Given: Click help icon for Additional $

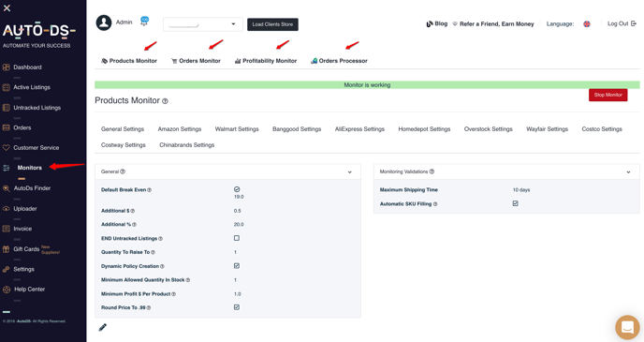Looking at the screenshot, I should [x=132, y=211].
